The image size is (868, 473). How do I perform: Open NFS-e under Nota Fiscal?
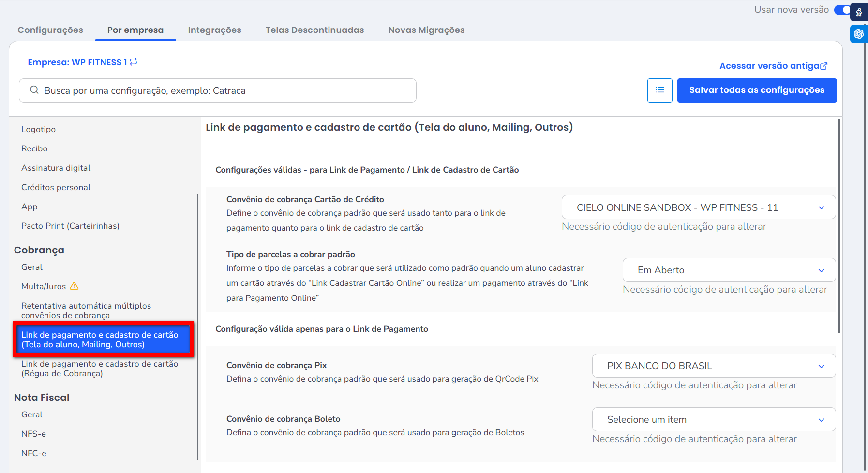tap(33, 434)
